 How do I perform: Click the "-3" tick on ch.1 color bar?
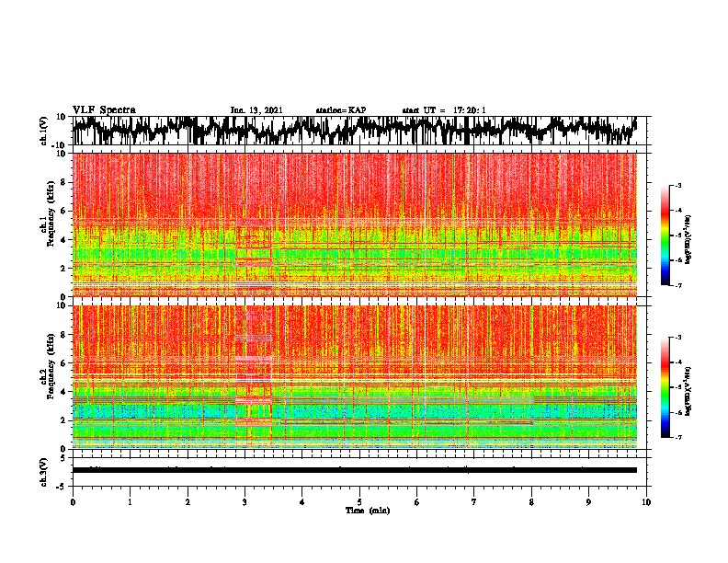[677, 186]
